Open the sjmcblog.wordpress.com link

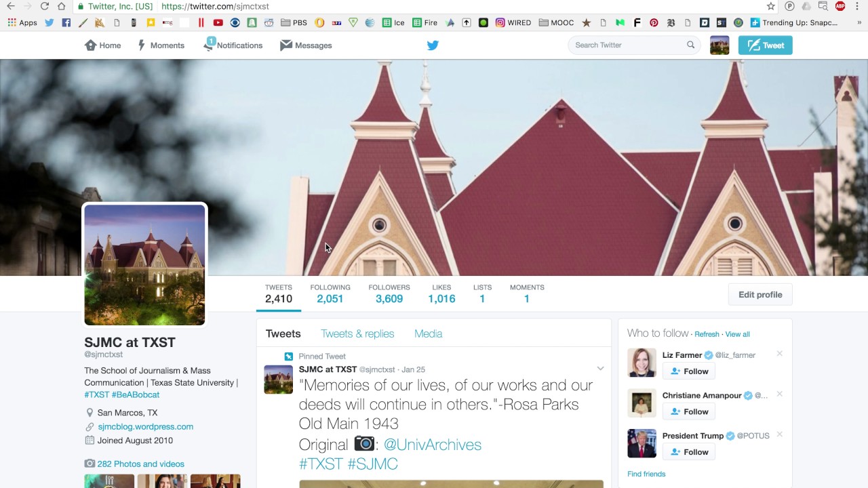pyautogui.click(x=146, y=427)
